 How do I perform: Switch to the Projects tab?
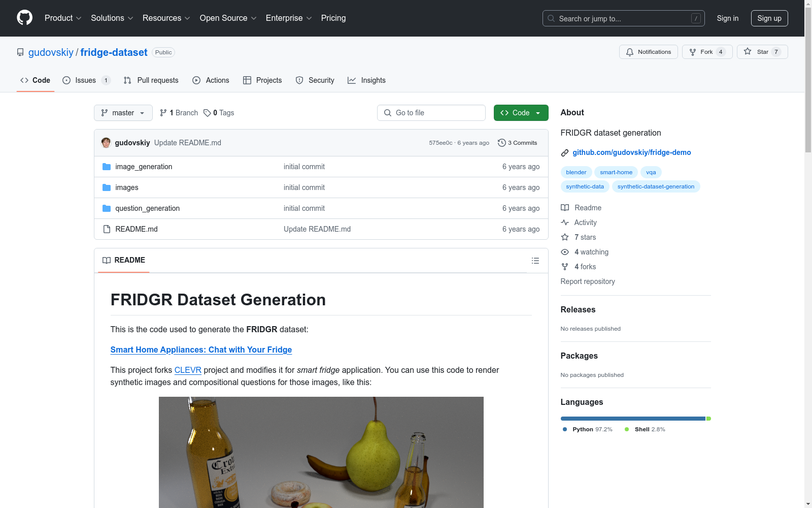262,80
